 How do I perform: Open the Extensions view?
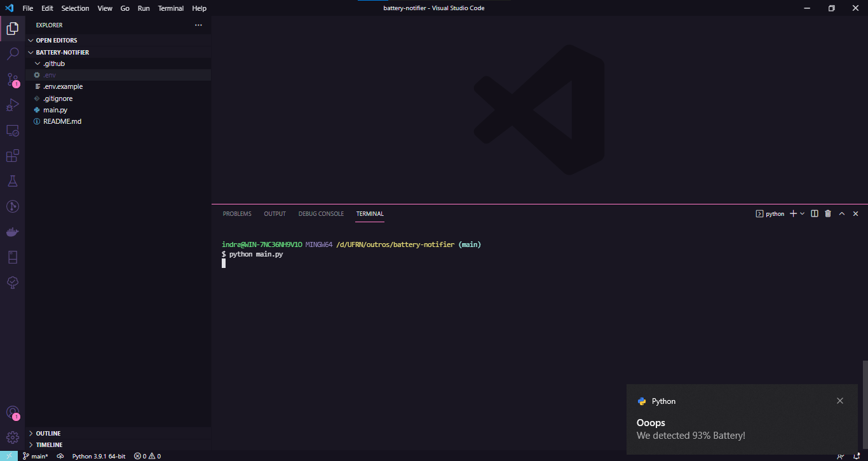(12, 156)
